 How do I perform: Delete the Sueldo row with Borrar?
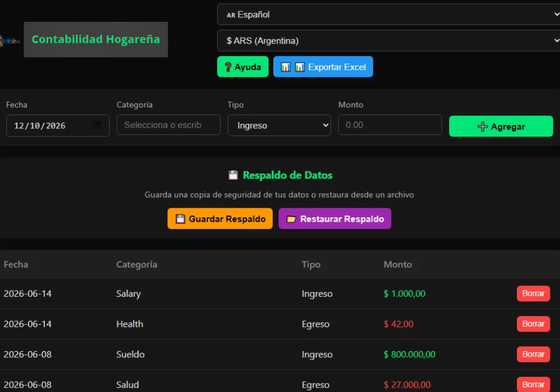click(x=533, y=354)
